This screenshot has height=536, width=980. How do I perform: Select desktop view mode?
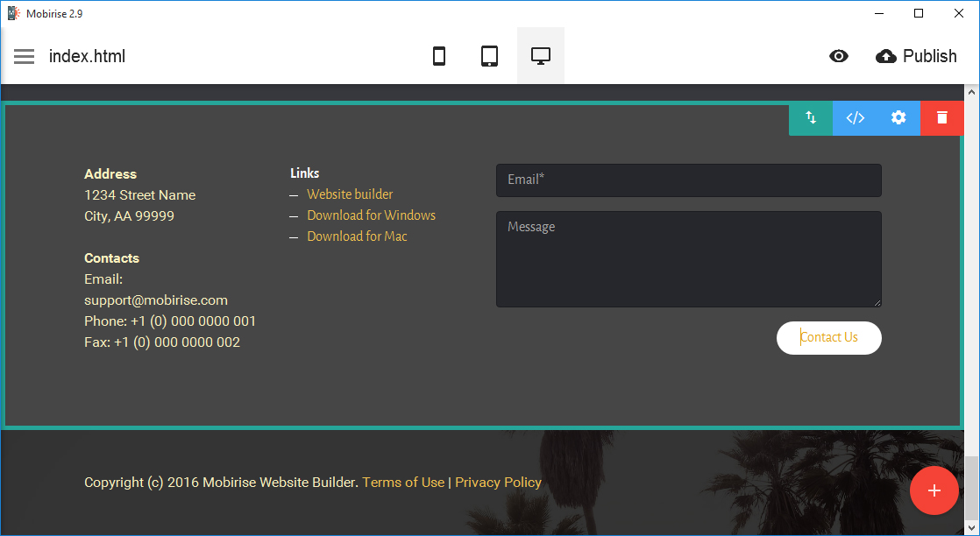click(x=541, y=56)
